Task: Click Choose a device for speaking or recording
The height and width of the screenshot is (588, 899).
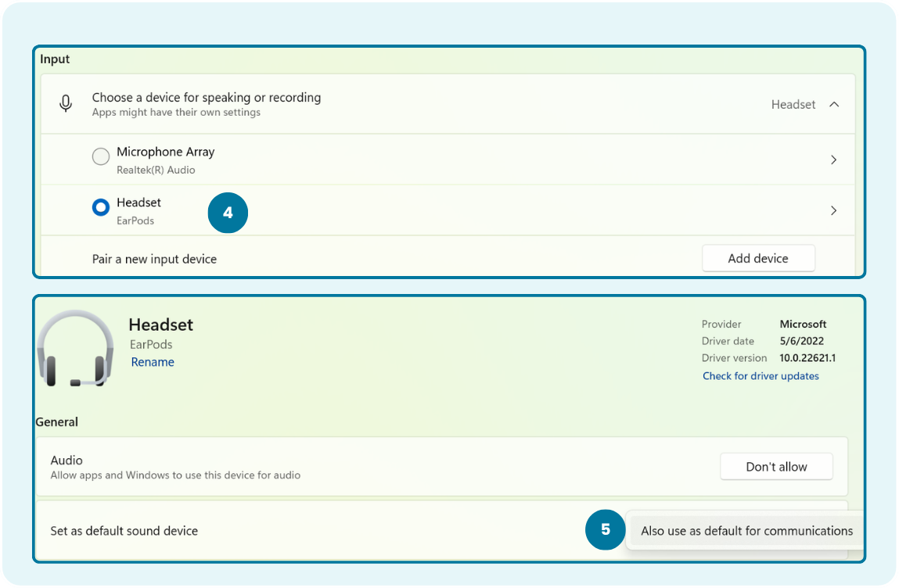Action: point(207,98)
